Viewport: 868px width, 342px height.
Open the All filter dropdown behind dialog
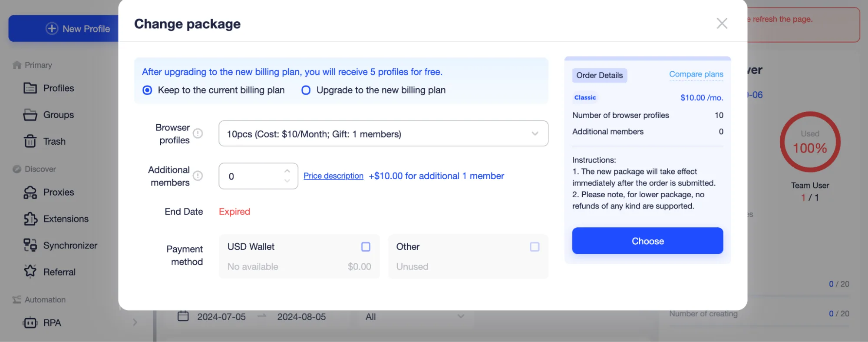[x=415, y=317]
